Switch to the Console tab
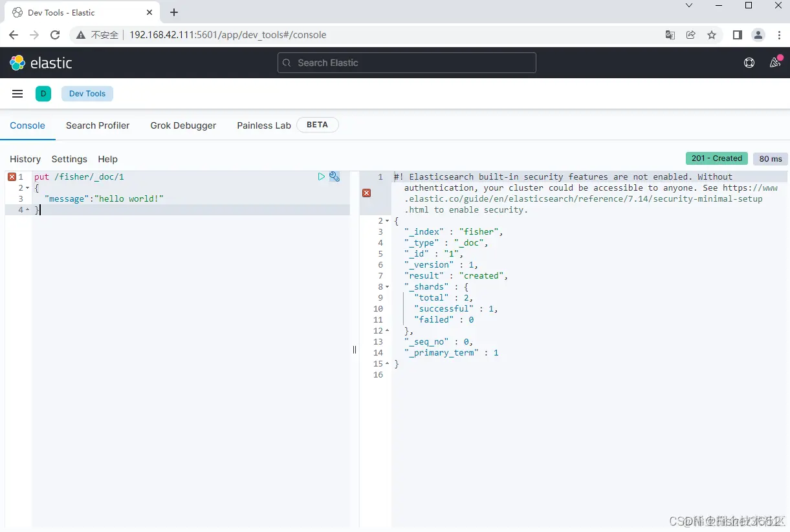The width and height of the screenshot is (790, 532). point(27,125)
